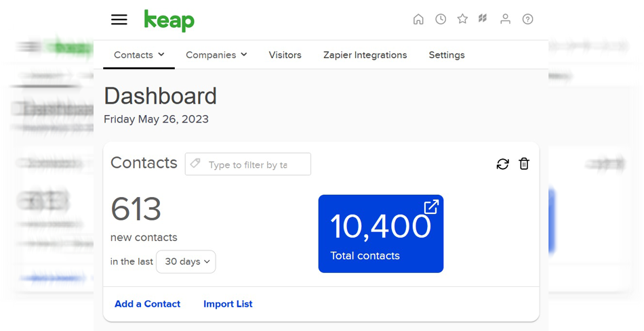The image size is (644, 331).
Task: Go to home via house icon
Action: click(418, 19)
